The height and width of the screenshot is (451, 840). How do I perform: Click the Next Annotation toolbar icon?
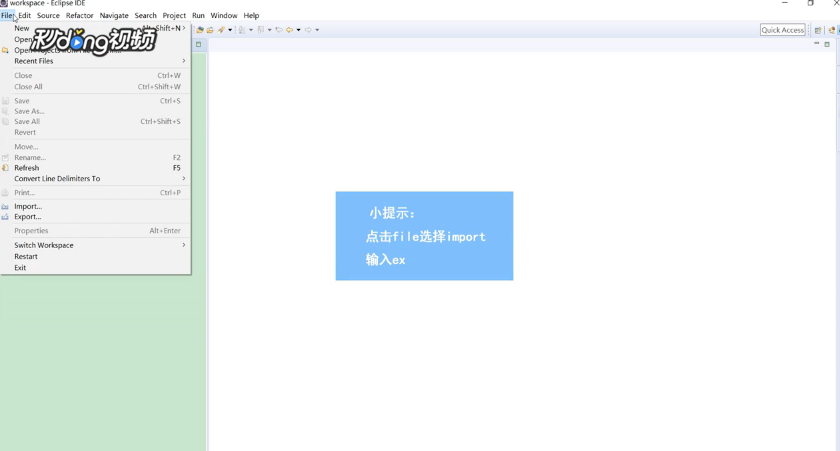[242, 30]
